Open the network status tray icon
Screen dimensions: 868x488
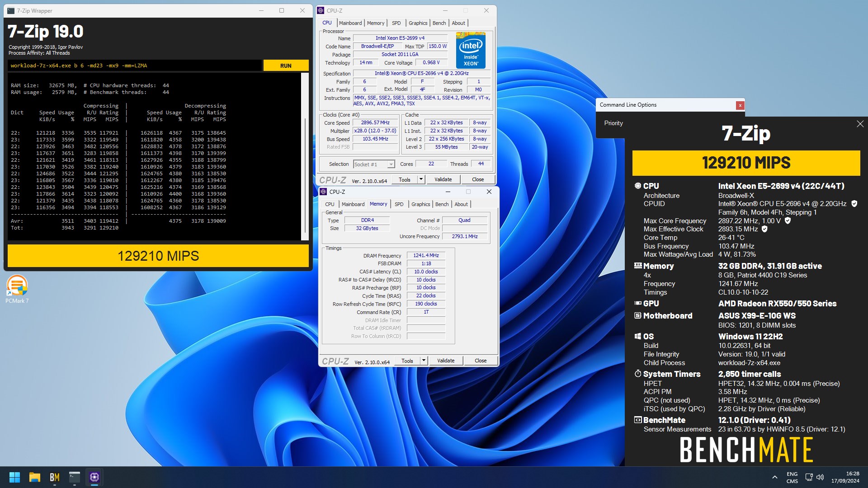(809, 477)
